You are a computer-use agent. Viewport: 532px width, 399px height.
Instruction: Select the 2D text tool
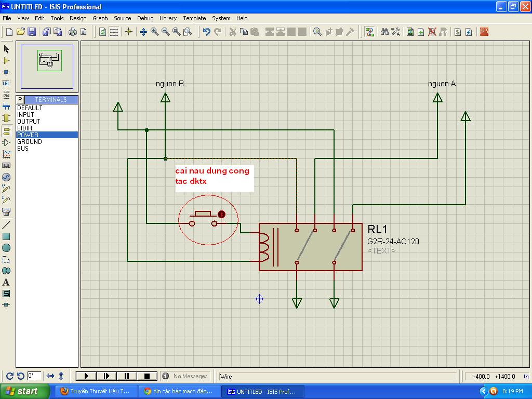(x=6, y=282)
